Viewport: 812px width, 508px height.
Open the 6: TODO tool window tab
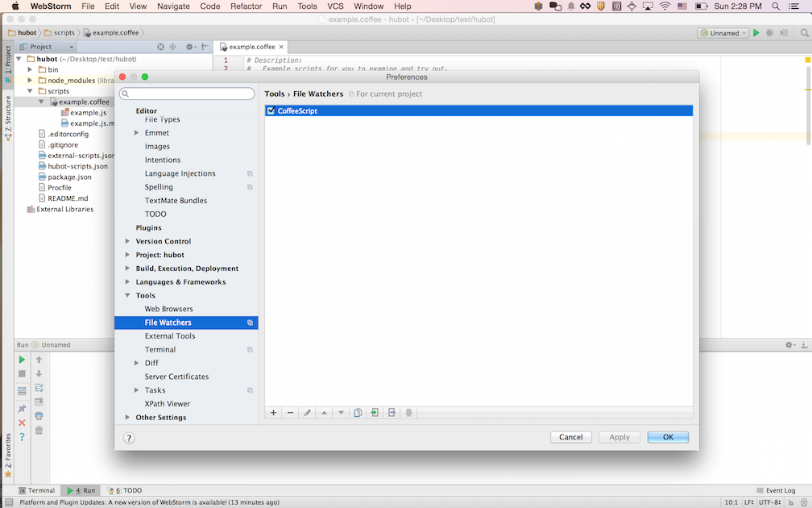[x=124, y=490]
